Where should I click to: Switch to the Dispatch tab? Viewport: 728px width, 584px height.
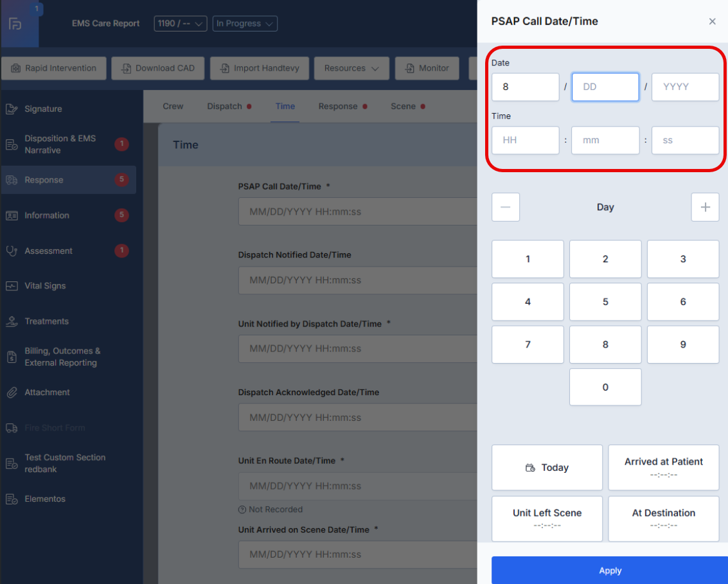point(225,106)
